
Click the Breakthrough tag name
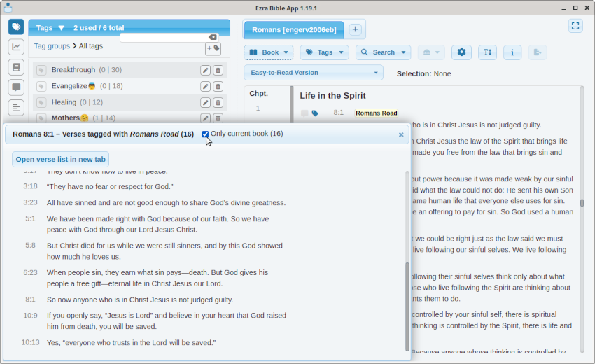pyautogui.click(x=73, y=70)
